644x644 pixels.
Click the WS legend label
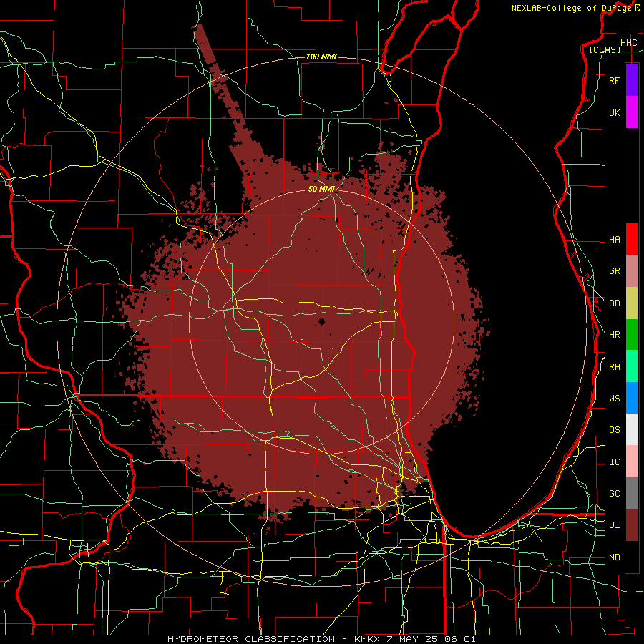click(614, 399)
